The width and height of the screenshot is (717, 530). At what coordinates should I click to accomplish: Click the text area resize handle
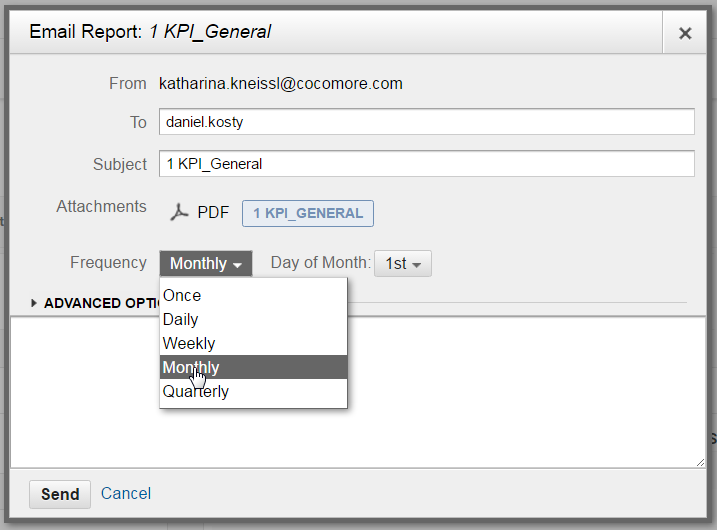tap(701, 463)
